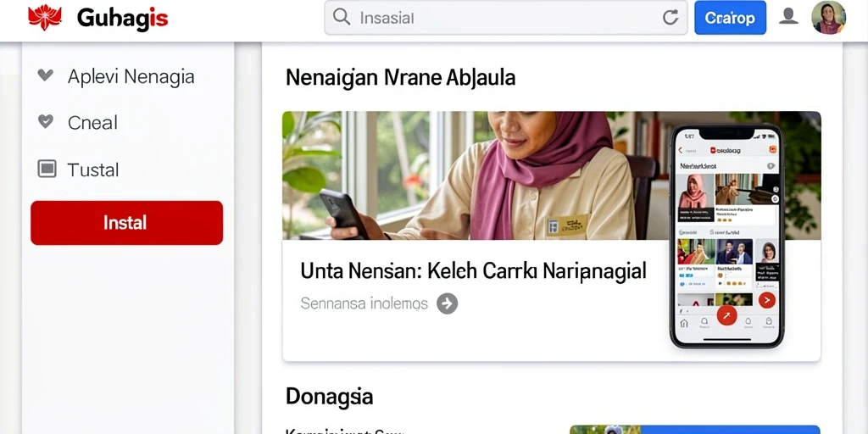Click the Nenaigan Nvrane Abjaula heading
Image resolution: width=868 pixels, height=434 pixels.
pos(400,78)
